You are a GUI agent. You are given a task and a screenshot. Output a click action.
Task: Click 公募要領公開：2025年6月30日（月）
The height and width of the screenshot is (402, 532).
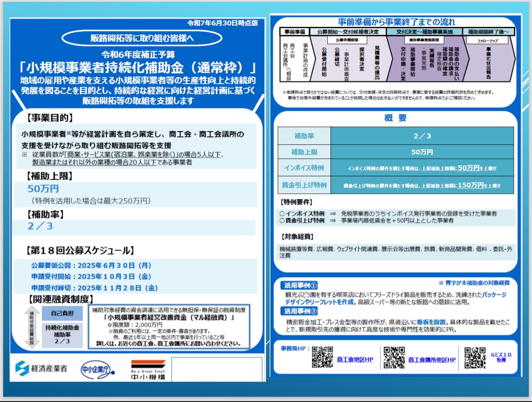(x=91, y=265)
